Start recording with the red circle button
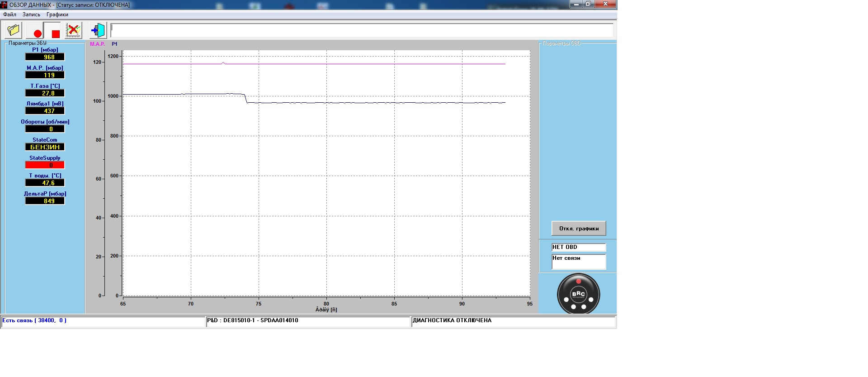This screenshot has width=868, height=377. pos(35,31)
